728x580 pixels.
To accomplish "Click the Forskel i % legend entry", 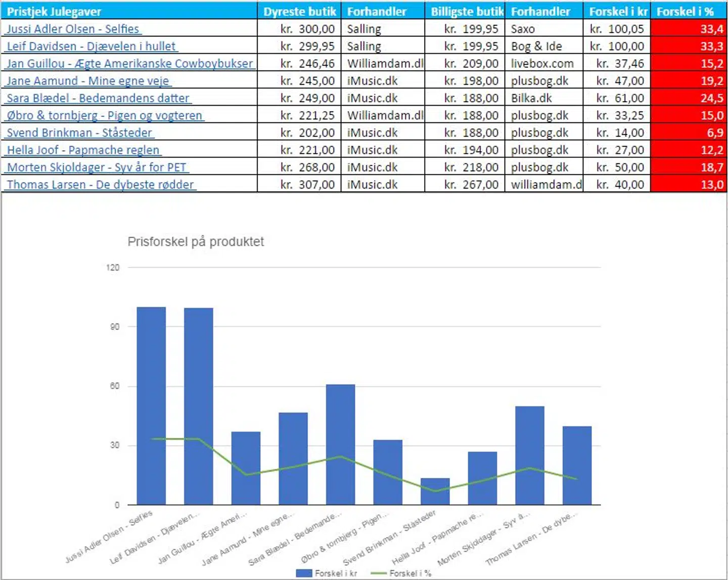I will click(401, 573).
